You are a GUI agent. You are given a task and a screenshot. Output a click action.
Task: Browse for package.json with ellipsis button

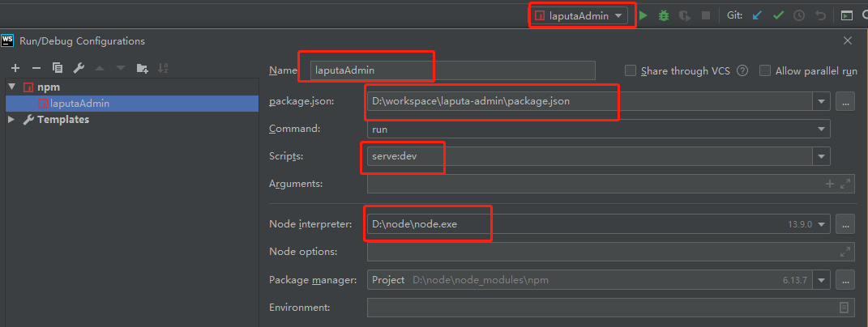pos(845,101)
